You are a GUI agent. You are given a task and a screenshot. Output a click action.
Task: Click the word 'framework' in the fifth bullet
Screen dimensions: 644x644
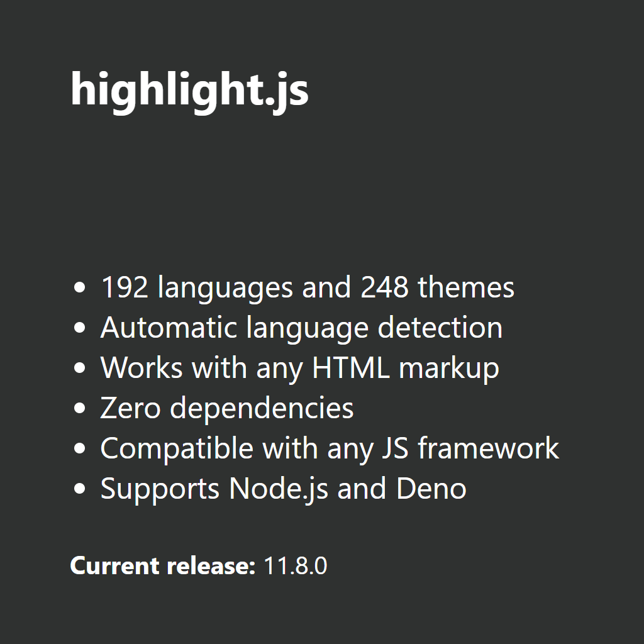(x=488, y=448)
